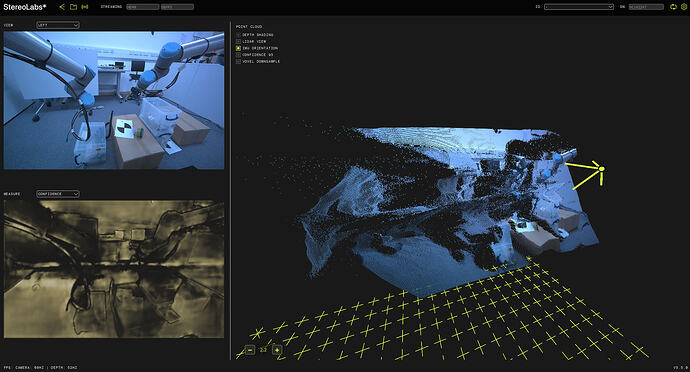This screenshot has width=690, height=372.
Task: Enable the Voxel Downsample checkbox
Action: click(x=239, y=62)
